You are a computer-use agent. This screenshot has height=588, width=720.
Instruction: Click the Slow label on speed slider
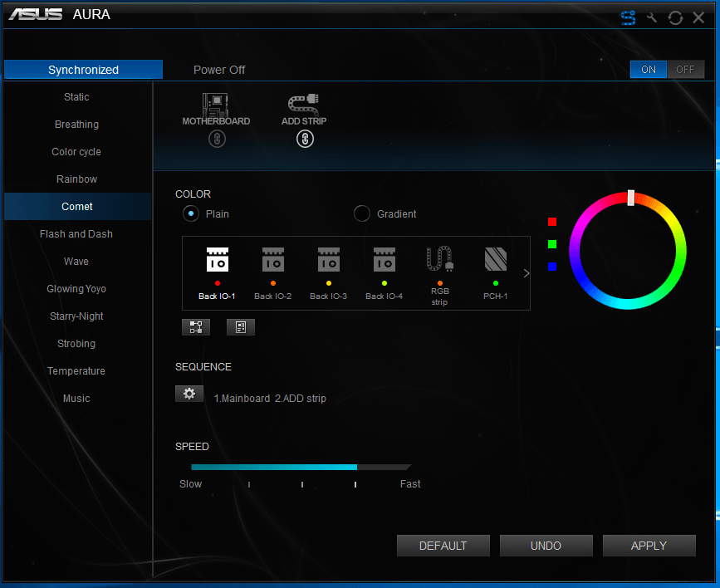click(190, 484)
